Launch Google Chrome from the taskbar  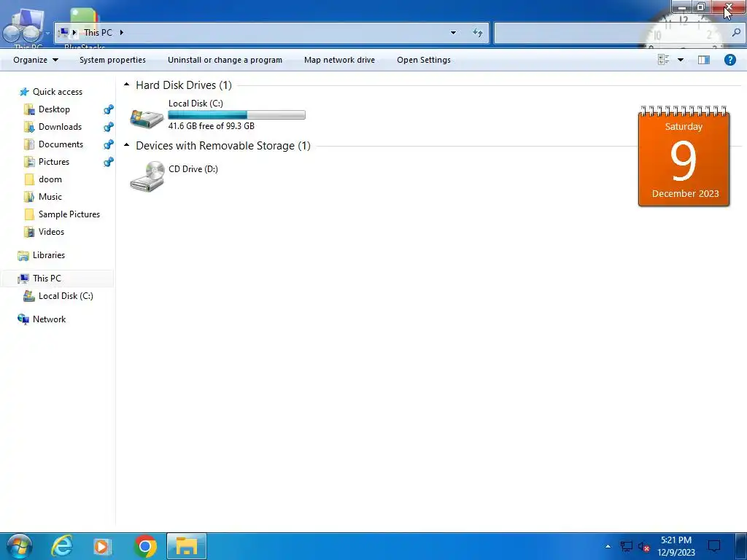coord(145,546)
